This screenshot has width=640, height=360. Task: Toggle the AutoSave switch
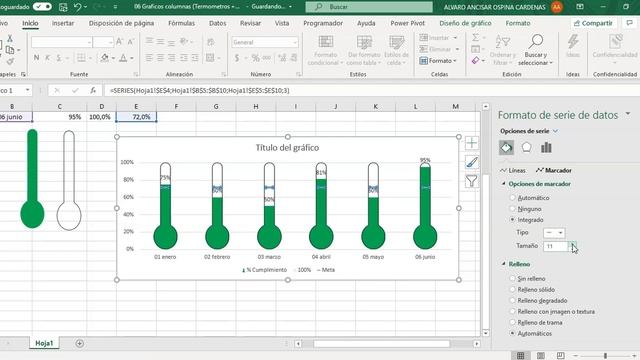[x=42, y=7]
